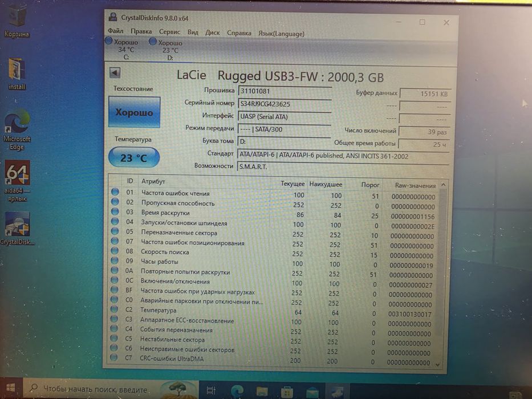Click status icon for 05 Переназначенные сектора
The image size is (532, 399).
(115, 231)
